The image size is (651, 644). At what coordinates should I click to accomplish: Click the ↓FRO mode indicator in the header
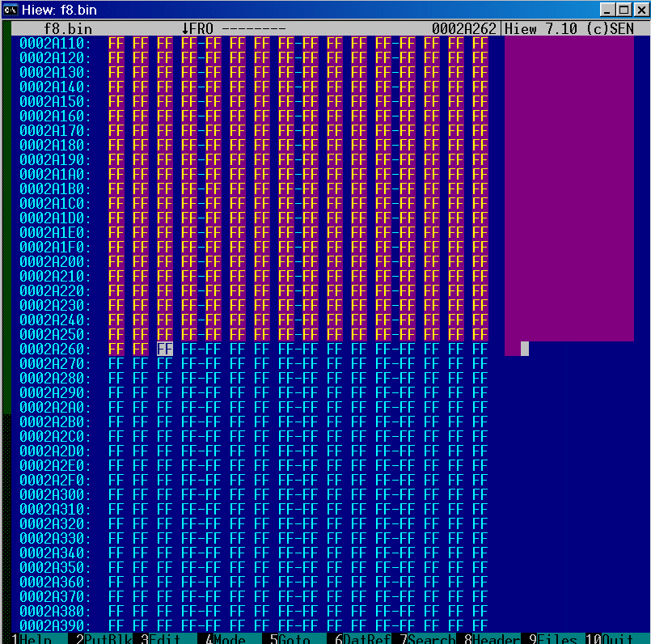coord(197,28)
